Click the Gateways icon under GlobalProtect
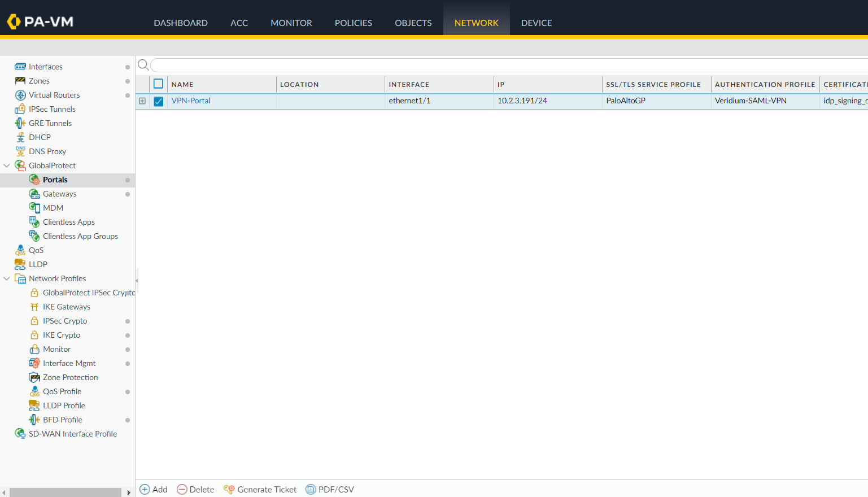 (34, 194)
